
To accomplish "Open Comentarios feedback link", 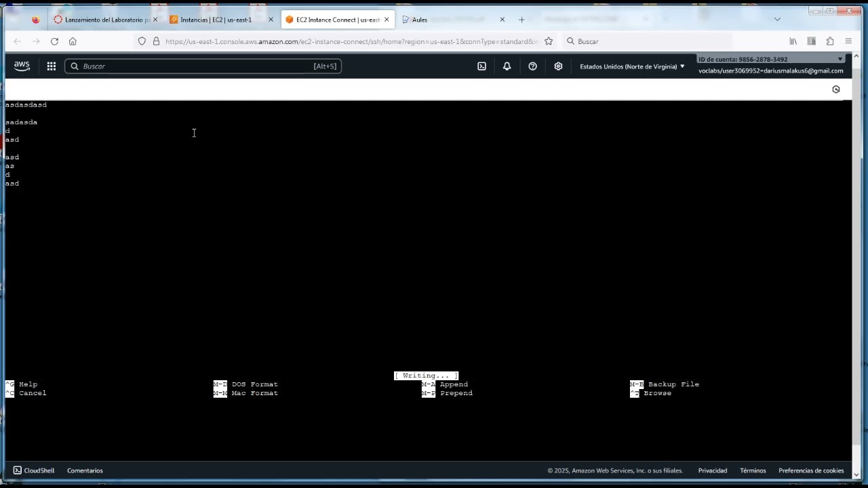I will (x=85, y=470).
